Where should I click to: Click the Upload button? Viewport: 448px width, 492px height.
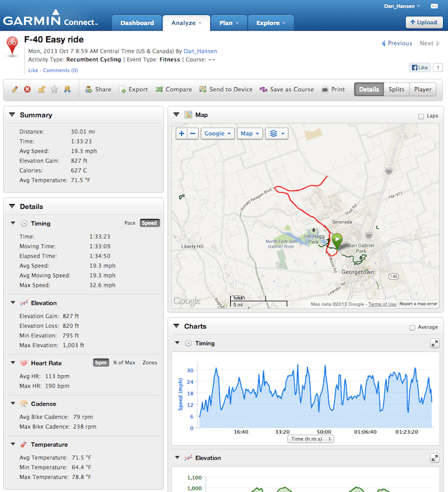click(423, 22)
